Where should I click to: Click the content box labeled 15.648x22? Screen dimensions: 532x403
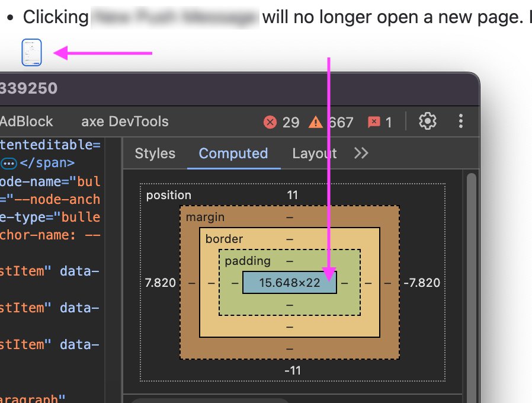tap(289, 282)
